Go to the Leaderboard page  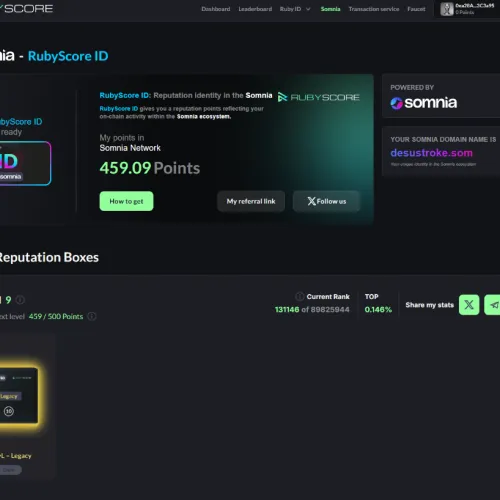[x=255, y=9]
